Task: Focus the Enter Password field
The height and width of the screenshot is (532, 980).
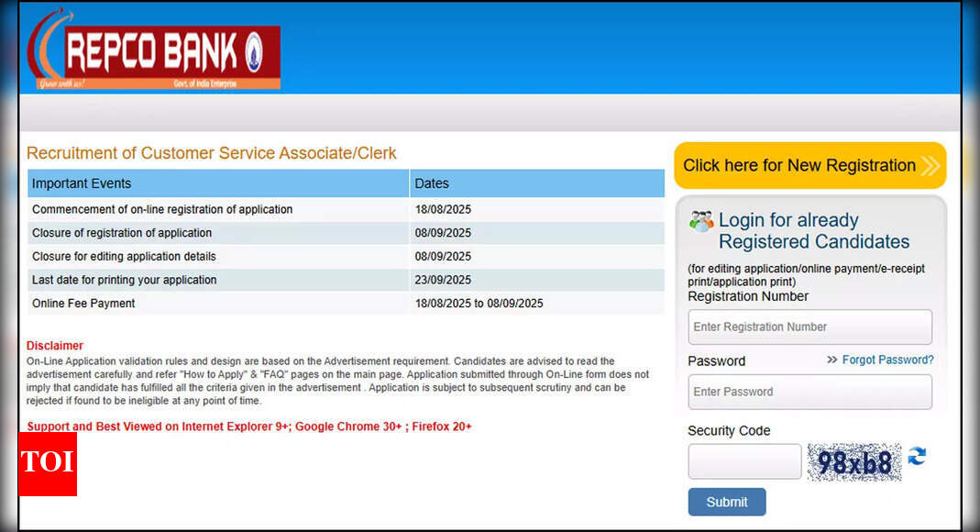Action: pos(809,392)
